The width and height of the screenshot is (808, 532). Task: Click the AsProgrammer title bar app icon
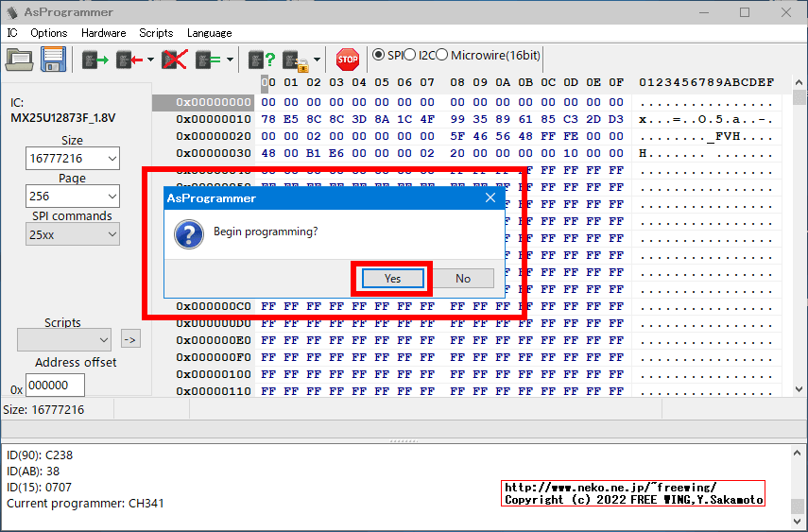(x=12, y=12)
